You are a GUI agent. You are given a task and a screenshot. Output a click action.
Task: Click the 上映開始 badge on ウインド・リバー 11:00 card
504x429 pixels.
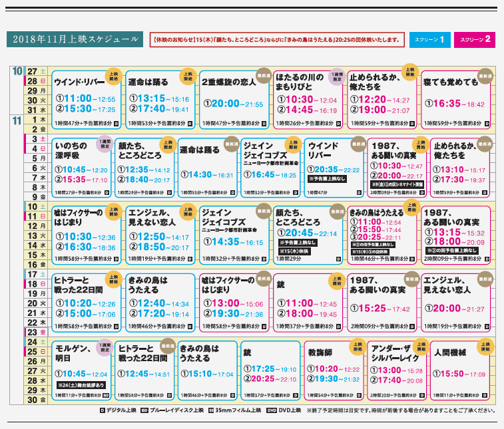click(x=113, y=76)
